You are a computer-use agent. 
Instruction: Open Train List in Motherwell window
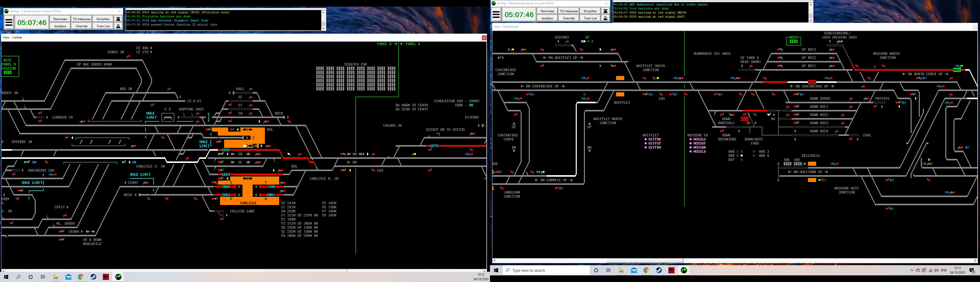(590, 18)
